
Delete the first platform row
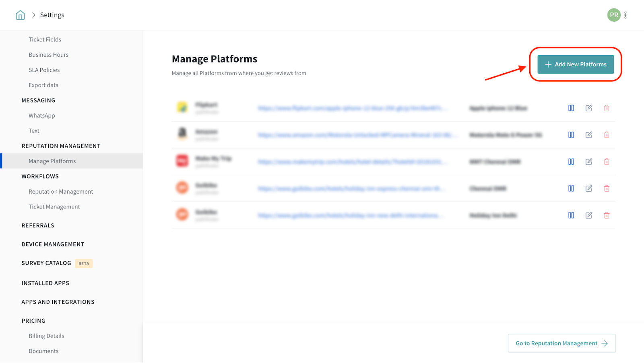point(607,108)
